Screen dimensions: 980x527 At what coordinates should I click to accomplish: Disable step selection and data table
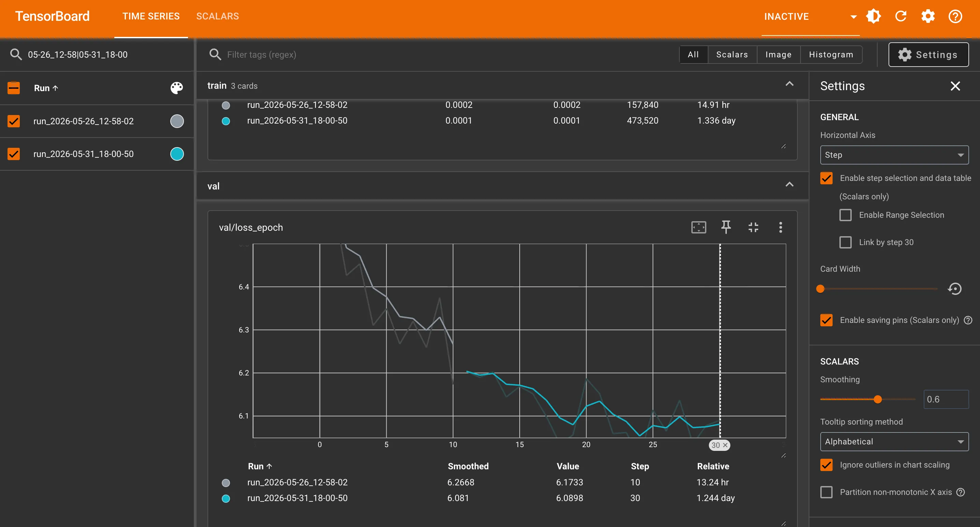(826, 178)
